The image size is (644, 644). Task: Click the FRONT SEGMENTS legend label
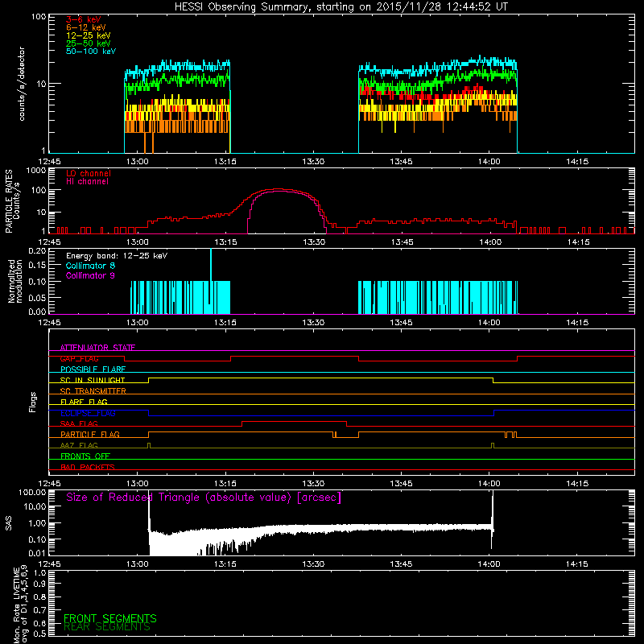(110, 618)
